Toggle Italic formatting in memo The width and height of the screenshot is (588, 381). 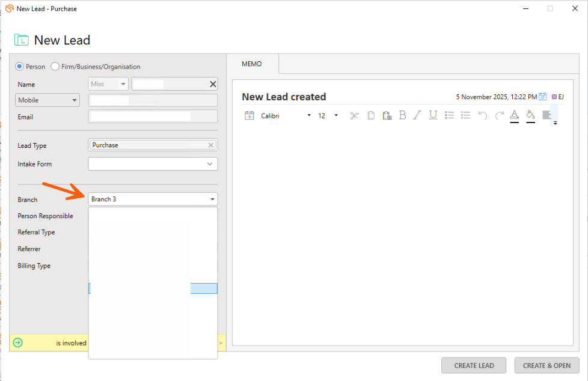pyautogui.click(x=417, y=115)
